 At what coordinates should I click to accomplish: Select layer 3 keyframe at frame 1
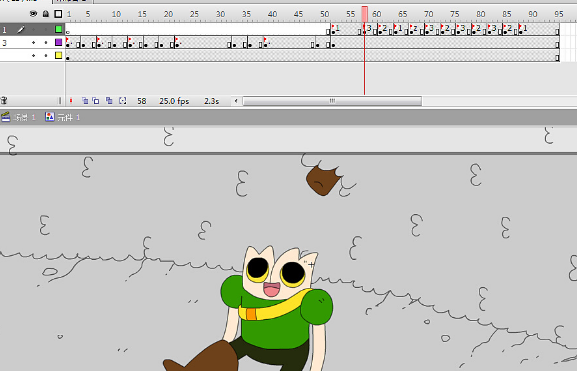click(x=68, y=43)
